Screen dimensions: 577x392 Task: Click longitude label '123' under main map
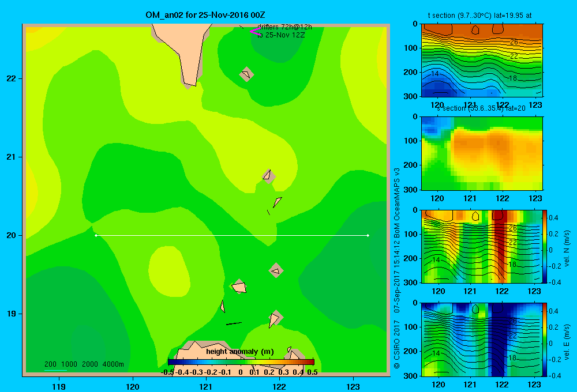tap(353, 386)
